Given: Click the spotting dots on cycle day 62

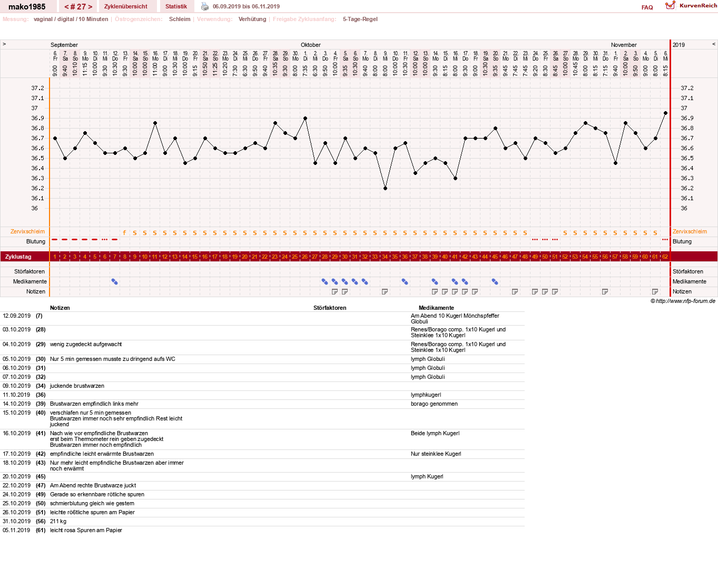Looking at the screenshot, I should [x=665, y=239].
